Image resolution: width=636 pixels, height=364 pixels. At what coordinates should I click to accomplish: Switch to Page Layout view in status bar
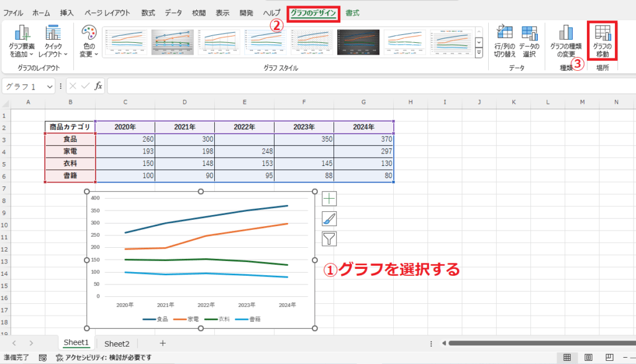click(588, 358)
